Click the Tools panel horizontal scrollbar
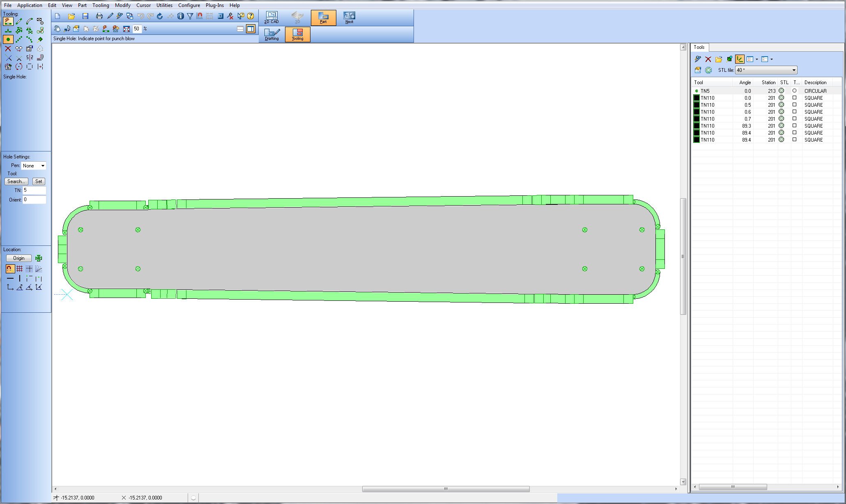 (733, 487)
